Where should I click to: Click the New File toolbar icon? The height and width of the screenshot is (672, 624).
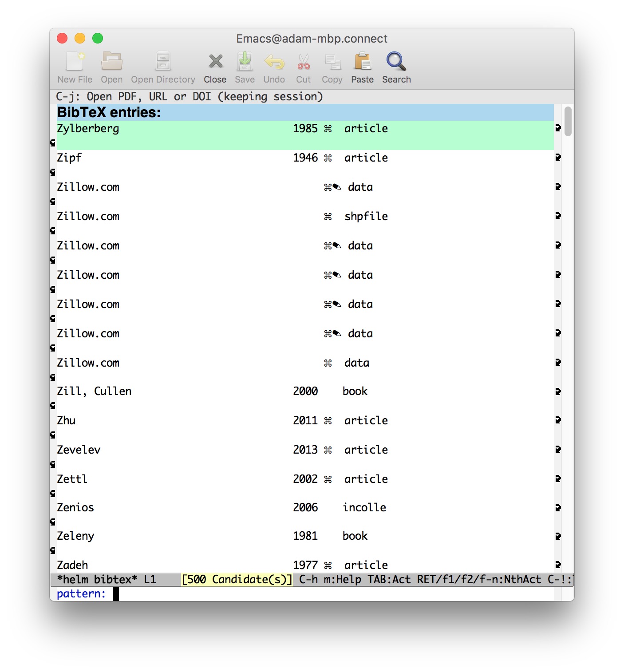(74, 66)
